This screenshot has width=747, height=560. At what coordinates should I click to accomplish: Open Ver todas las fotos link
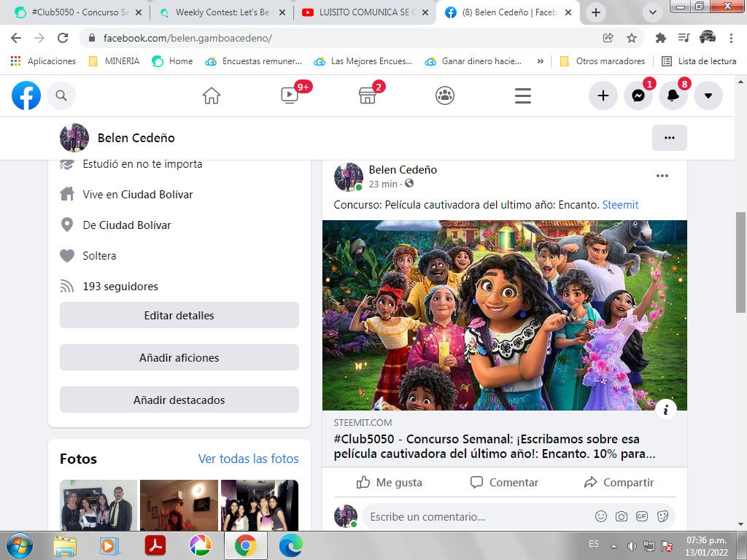(248, 459)
